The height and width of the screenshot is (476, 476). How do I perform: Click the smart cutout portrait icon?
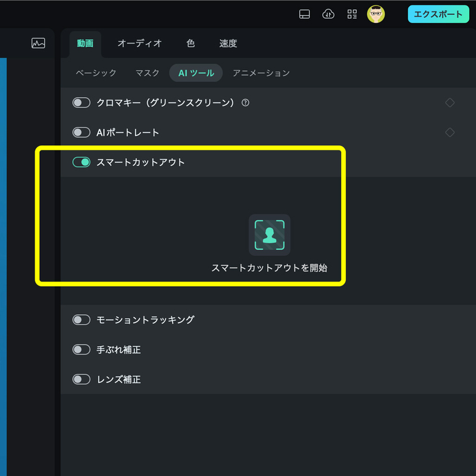pyautogui.click(x=270, y=235)
